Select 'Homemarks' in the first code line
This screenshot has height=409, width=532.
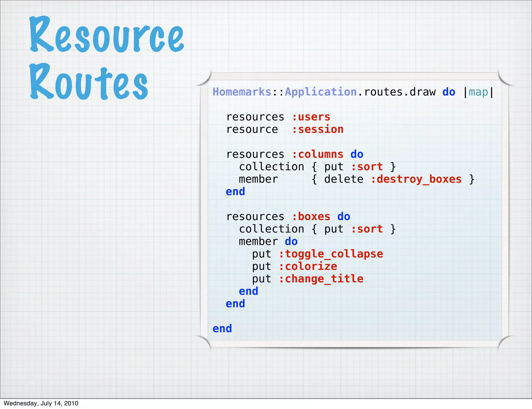242,92
